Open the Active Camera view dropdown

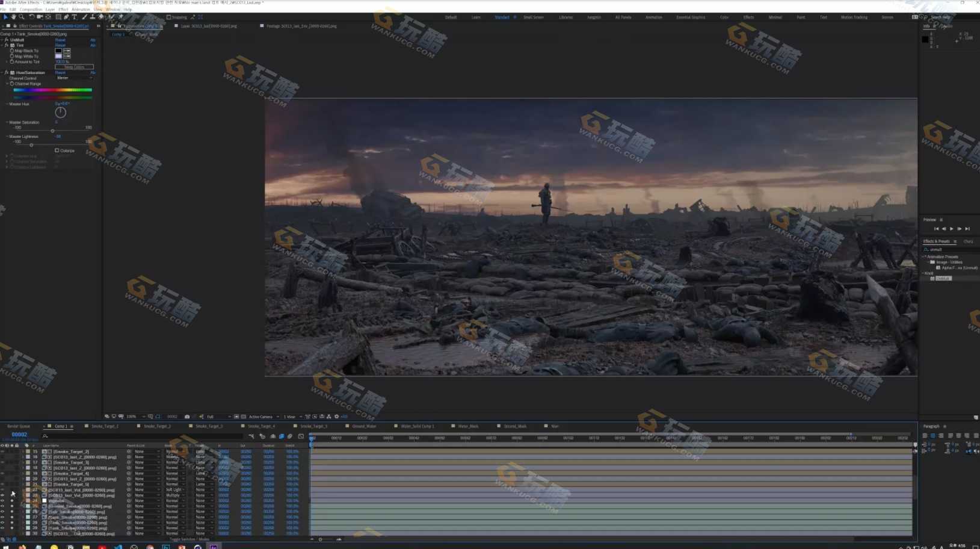pyautogui.click(x=263, y=417)
